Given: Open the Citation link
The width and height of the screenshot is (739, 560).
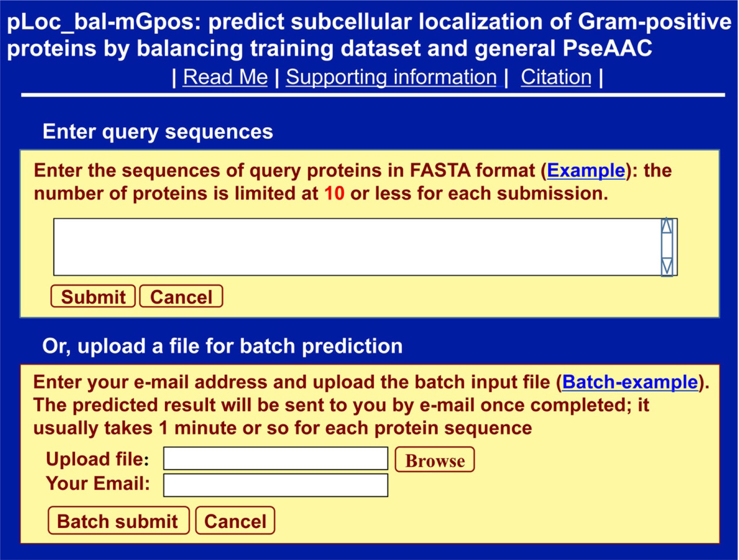Looking at the screenshot, I should click(556, 77).
